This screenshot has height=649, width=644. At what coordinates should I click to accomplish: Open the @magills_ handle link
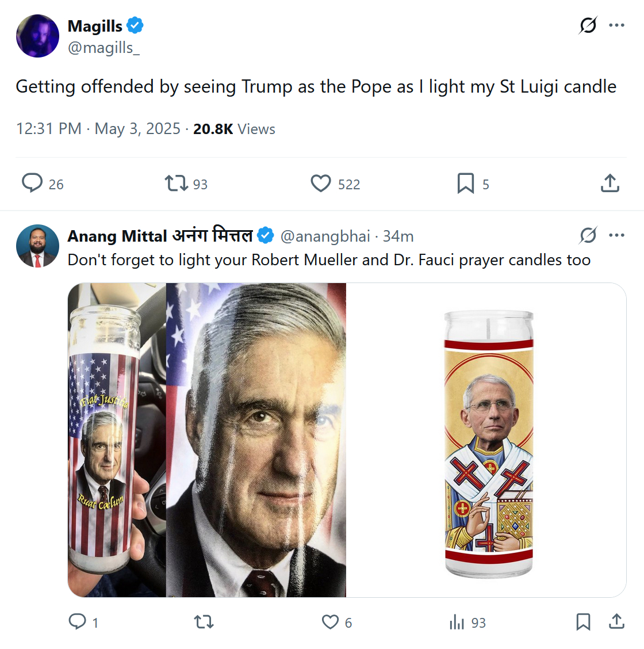coord(103,48)
